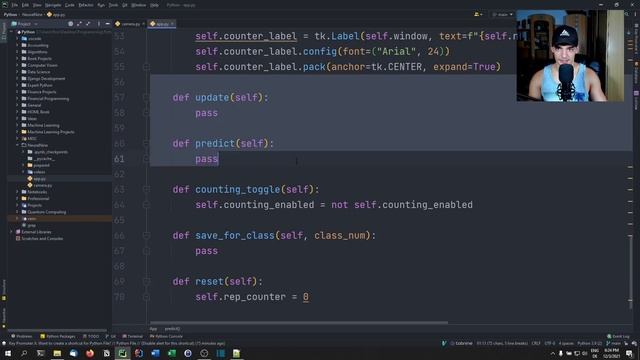Click Select Opened File locate icon
The image size is (640, 360).
pos(71,24)
